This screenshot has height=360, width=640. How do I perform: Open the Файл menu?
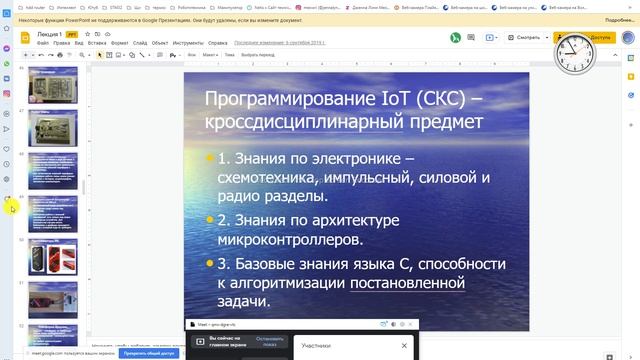point(43,43)
